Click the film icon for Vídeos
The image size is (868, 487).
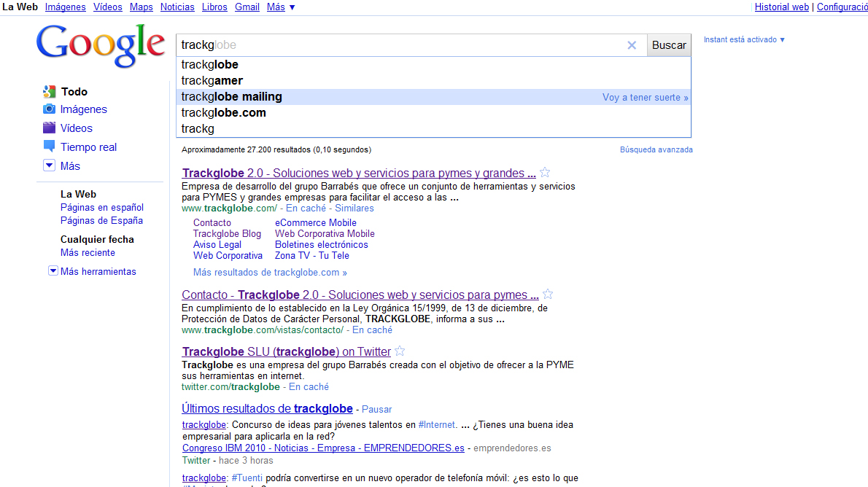point(50,128)
